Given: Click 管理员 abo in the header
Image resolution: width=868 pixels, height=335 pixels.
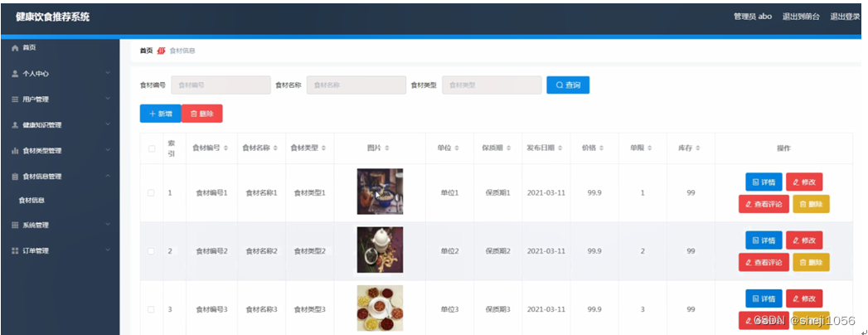Looking at the screenshot, I should (752, 17).
